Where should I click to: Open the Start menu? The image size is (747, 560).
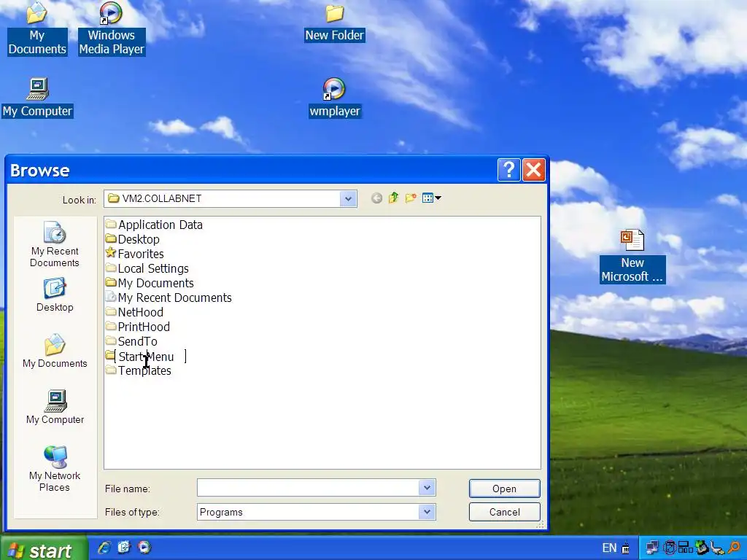click(44, 550)
